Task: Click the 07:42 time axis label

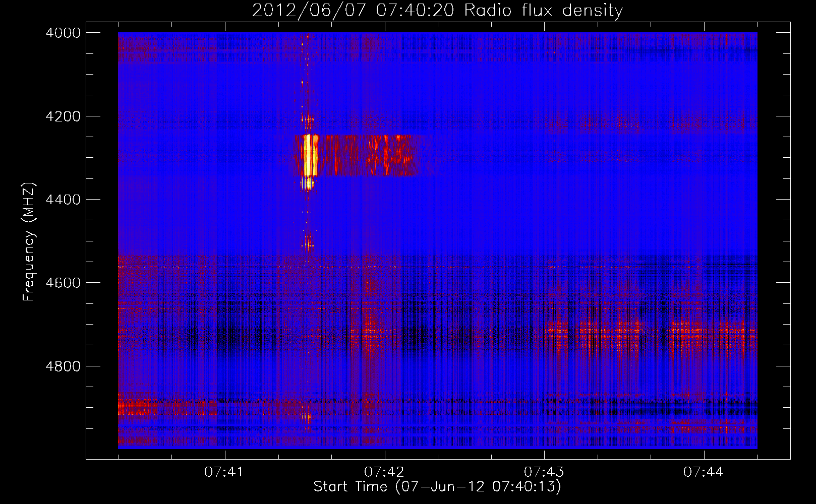Action: (x=384, y=472)
